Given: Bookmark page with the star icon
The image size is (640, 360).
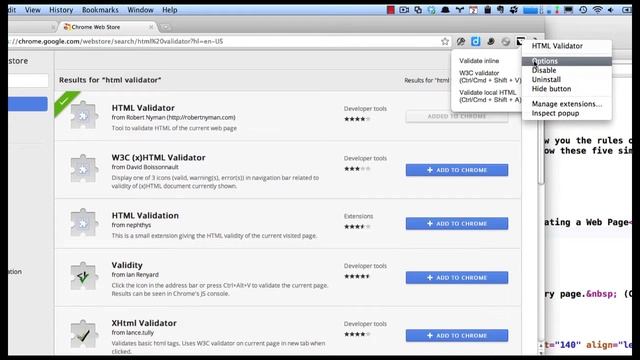Looking at the screenshot, I should point(445,41).
